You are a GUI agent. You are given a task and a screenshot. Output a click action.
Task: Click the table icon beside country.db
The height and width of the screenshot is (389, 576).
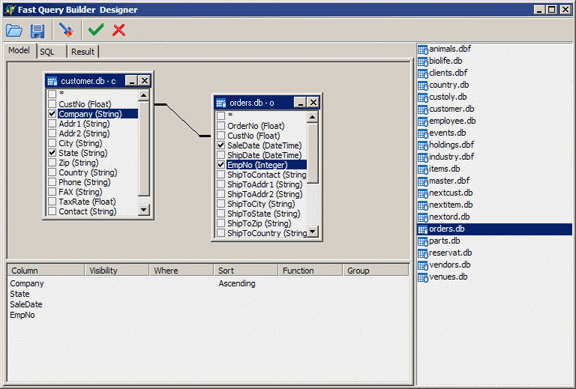(x=423, y=85)
